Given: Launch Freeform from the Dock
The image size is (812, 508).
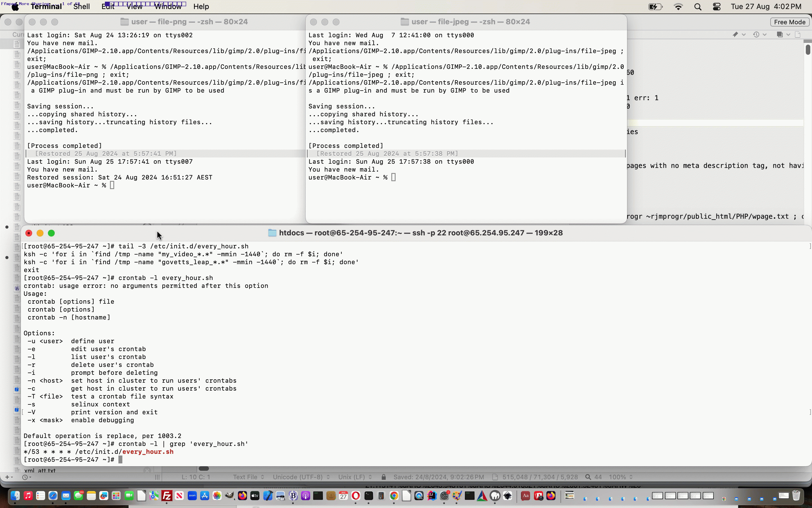Looking at the screenshot, I should pyautogui.click(x=104, y=496).
